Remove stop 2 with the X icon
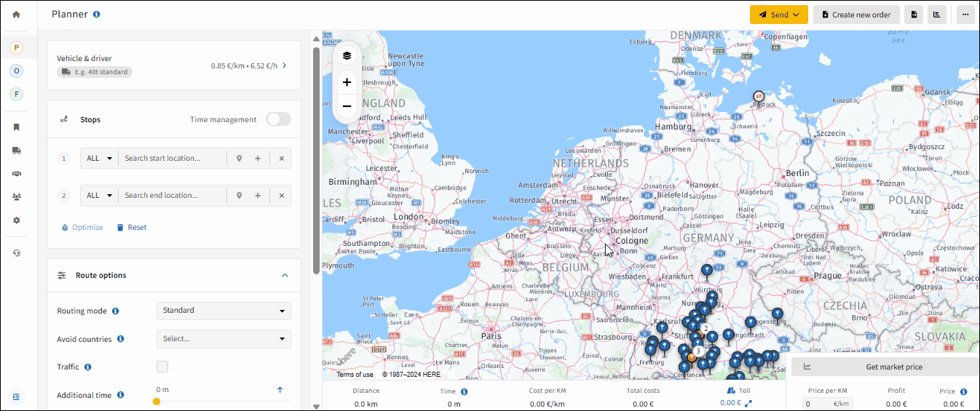The image size is (980, 411). (282, 196)
